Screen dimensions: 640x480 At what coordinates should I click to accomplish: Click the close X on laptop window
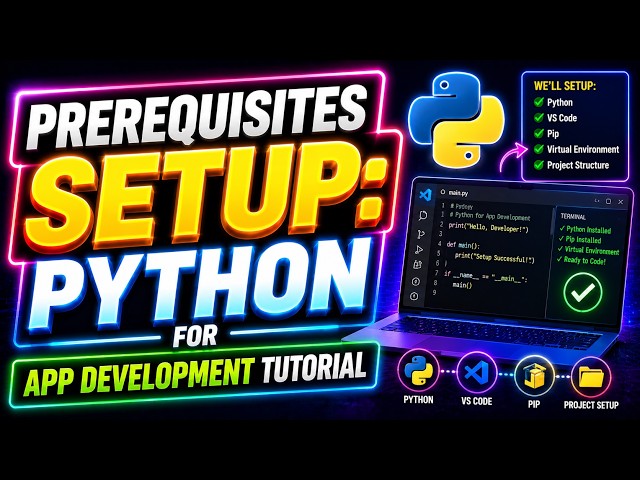621,202
